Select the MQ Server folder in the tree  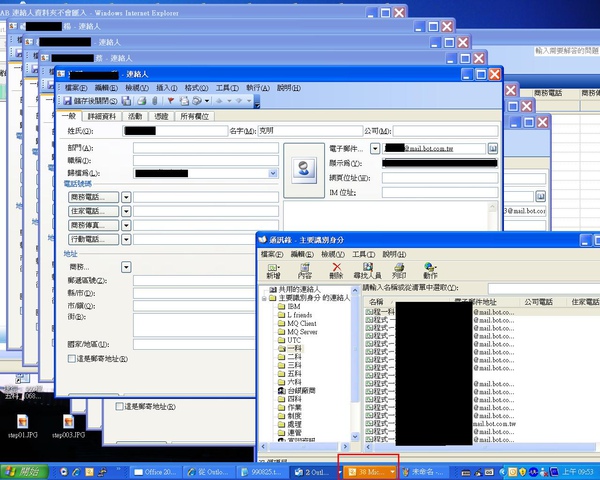298,332
